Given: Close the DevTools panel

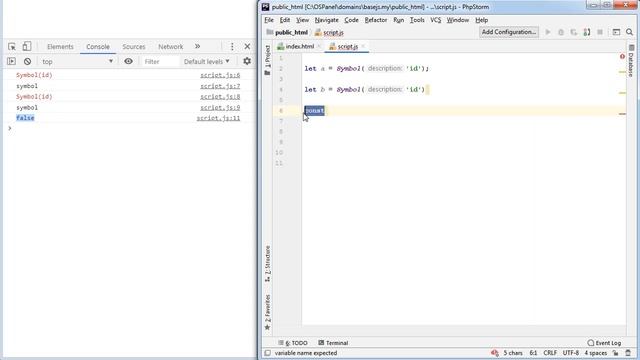Looking at the screenshot, I should click(x=247, y=47).
